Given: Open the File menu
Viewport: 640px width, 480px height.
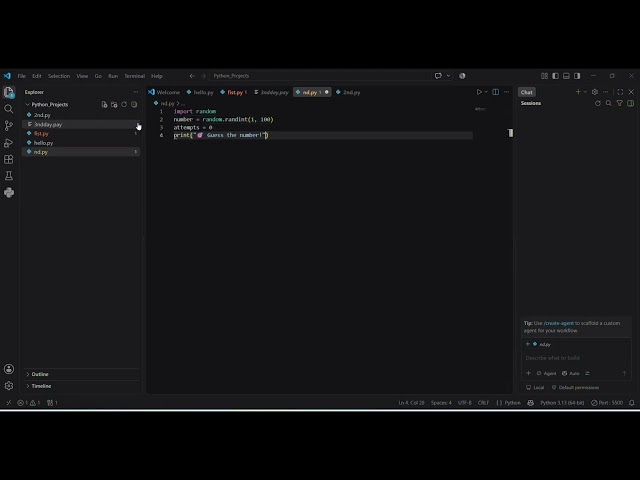Looking at the screenshot, I should 22,76.
